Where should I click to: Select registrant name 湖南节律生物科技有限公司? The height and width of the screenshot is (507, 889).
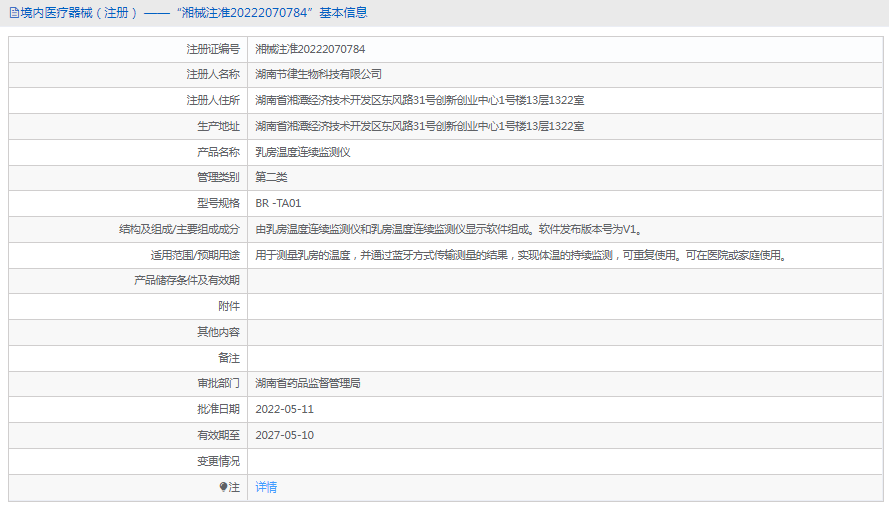point(319,74)
